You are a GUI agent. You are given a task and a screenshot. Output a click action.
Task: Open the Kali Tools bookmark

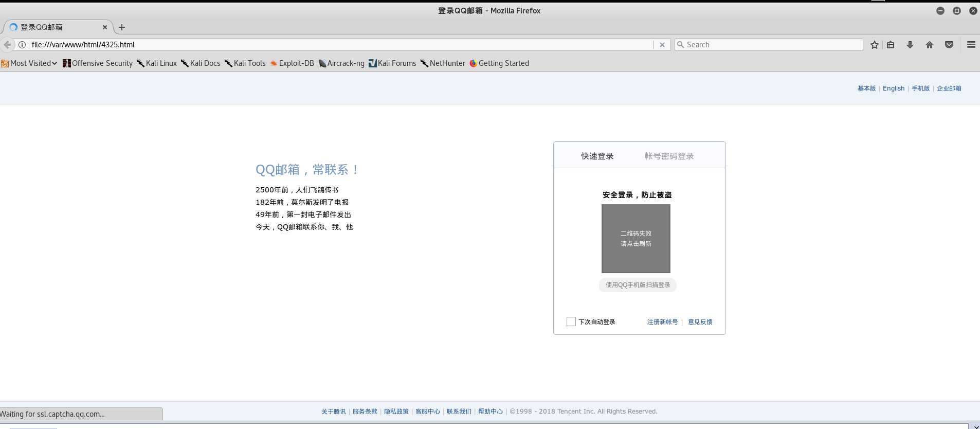(x=245, y=63)
